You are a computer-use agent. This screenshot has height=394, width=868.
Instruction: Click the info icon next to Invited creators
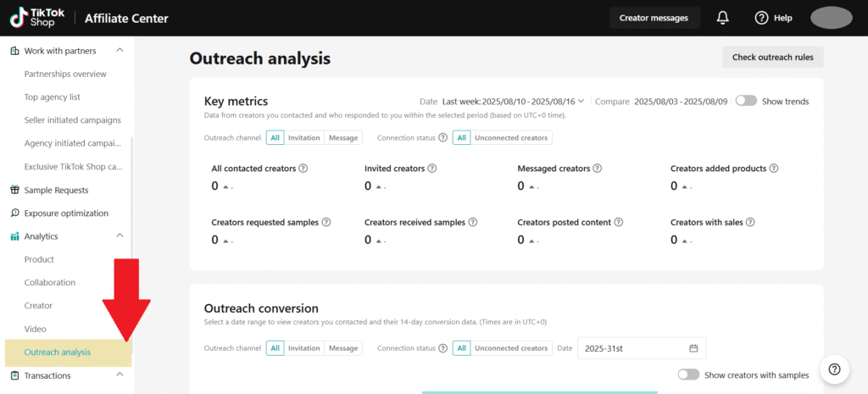click(x=431, y=169)
